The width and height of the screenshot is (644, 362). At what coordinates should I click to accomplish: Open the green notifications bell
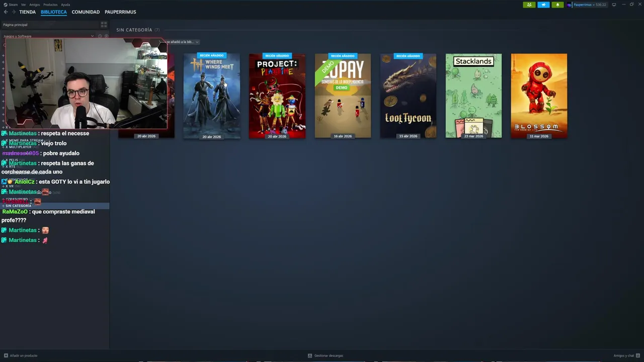click(557, 5)
